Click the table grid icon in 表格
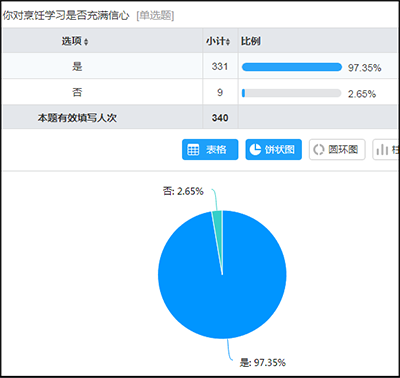Screen dimensions: 400x378 coord(193,150)
